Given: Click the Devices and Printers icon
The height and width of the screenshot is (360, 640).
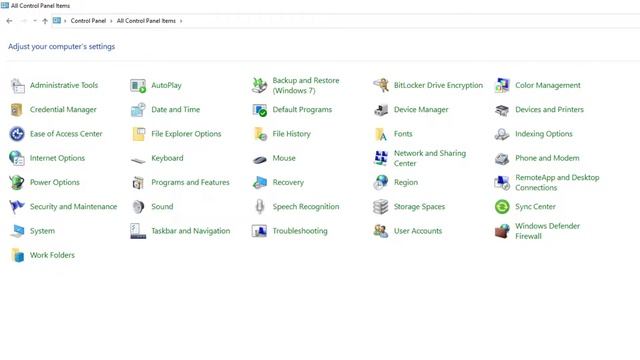Looking at the screenshot, I should (502, 109).
